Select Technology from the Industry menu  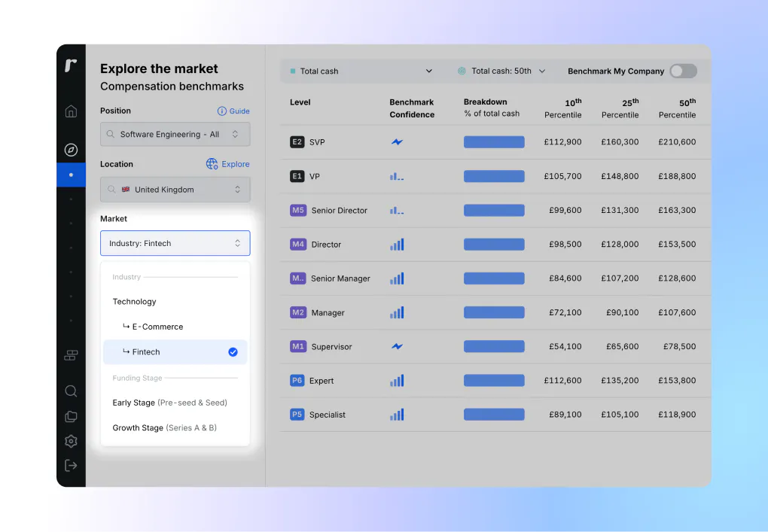click(134, 301)
